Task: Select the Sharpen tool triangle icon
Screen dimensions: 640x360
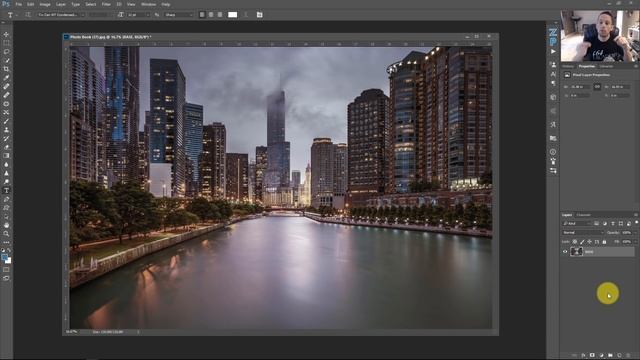Action: point(6,173)
